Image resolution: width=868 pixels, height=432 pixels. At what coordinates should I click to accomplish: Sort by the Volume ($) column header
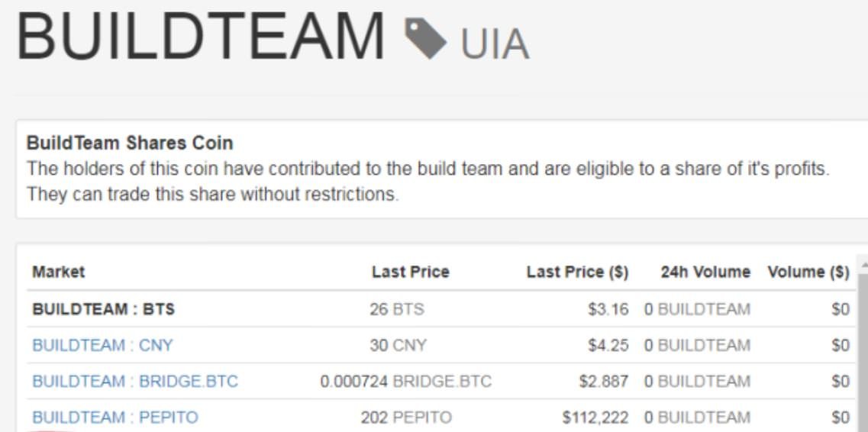point(808,272)
